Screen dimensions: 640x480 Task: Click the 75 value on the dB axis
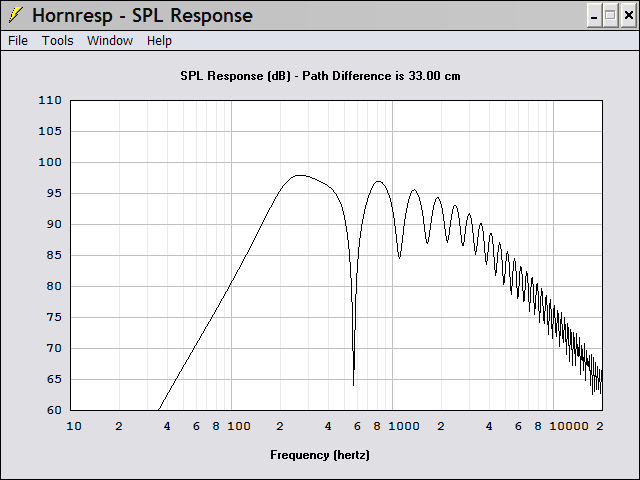(54, 318)
